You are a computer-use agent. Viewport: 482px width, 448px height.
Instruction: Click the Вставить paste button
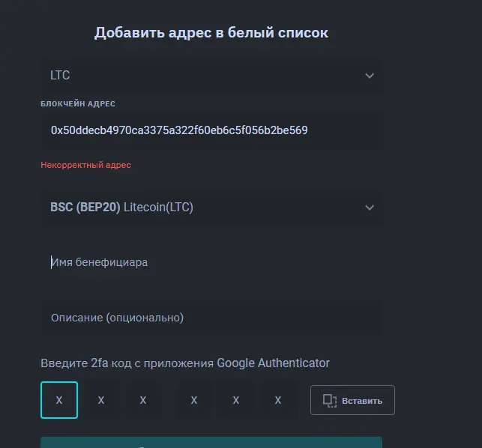click(x=352, y=400)
